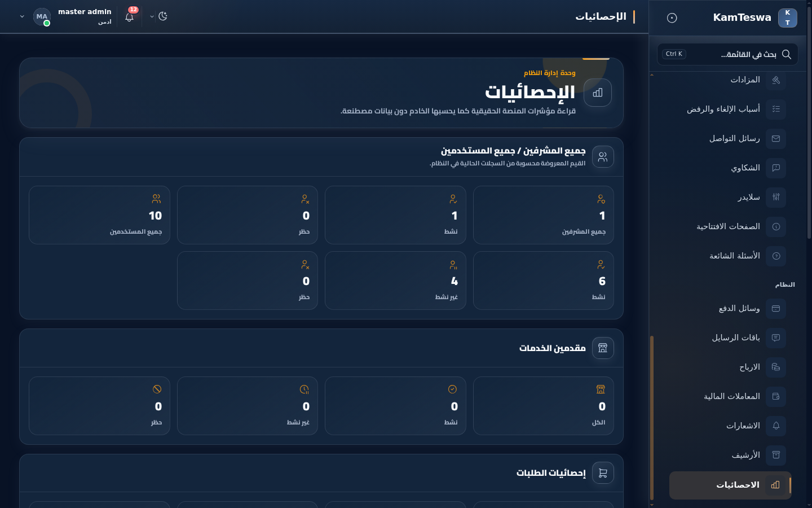Image resolution: width=812 pixels, height=508 pixels.
Task: Click the group icon on the جميع المستخدمين card
Action: (x=157, y=199)
